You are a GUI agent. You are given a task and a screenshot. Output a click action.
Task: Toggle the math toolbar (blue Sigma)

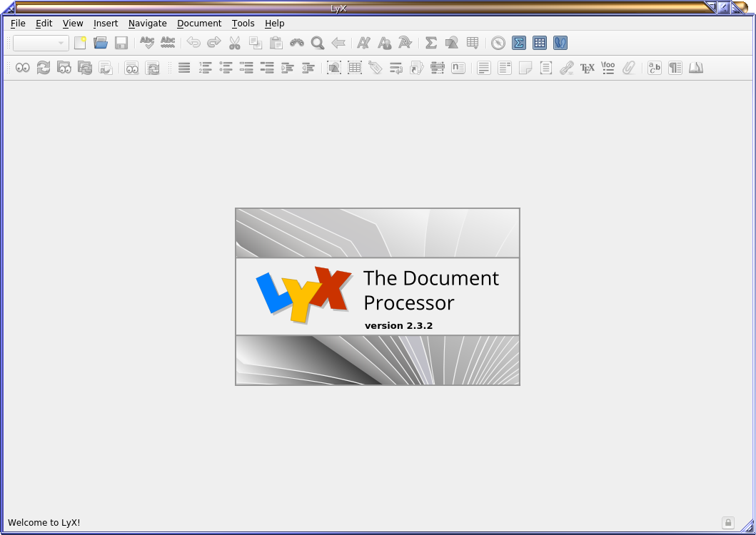tap(519, 43)
